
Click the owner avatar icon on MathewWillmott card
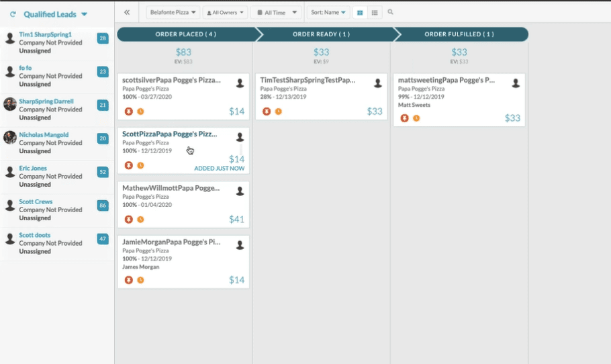pos(240,191)
